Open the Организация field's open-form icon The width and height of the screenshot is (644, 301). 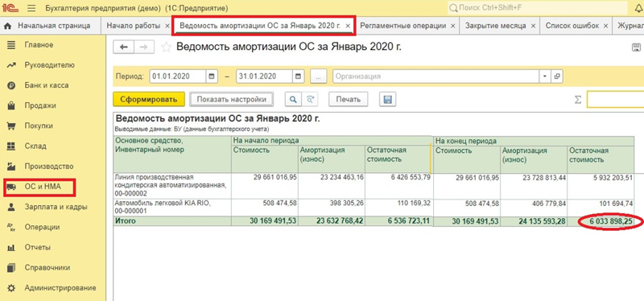pyautogui.click(x=557, y=76)
